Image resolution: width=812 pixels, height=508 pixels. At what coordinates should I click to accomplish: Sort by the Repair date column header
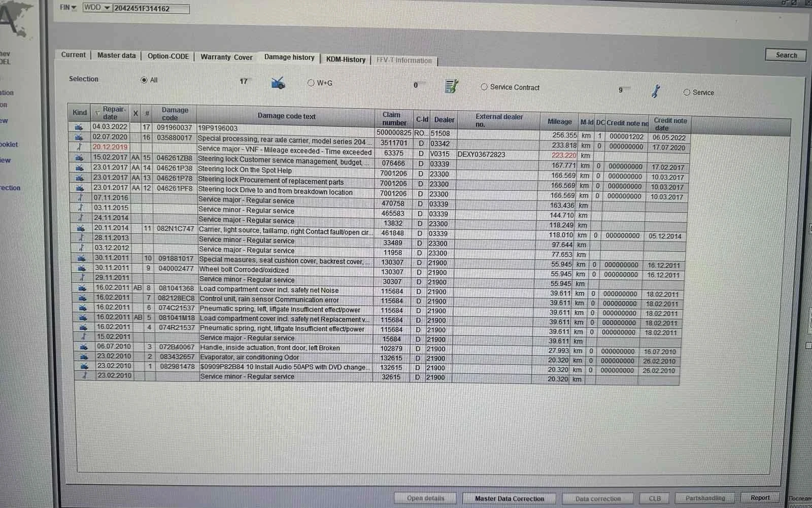(x=113, y=113)
